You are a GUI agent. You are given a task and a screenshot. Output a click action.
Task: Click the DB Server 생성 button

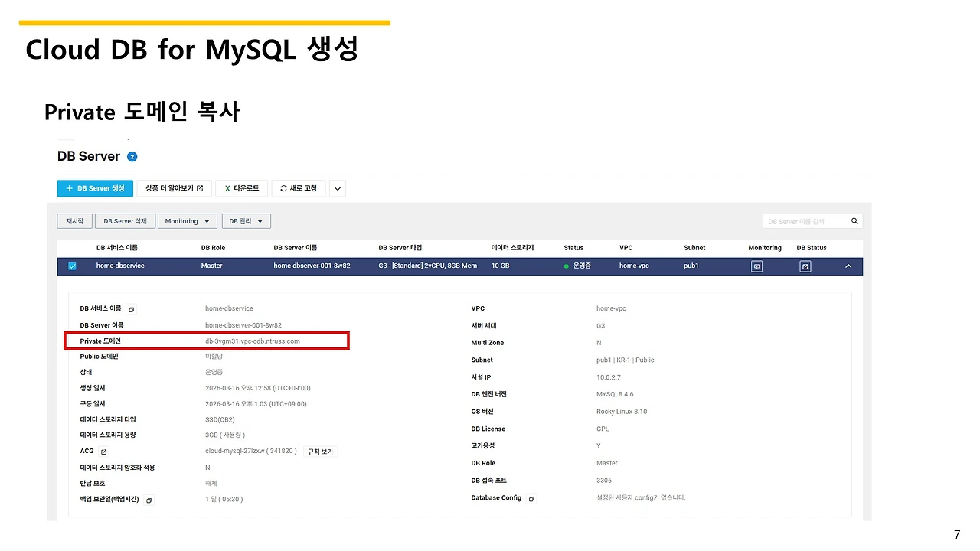(x=95, y=188)
